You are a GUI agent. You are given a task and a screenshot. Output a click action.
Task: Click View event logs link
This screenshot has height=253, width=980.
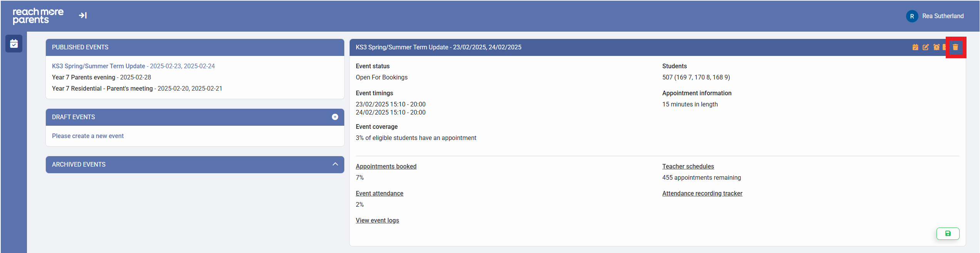(x=377, y=220)
